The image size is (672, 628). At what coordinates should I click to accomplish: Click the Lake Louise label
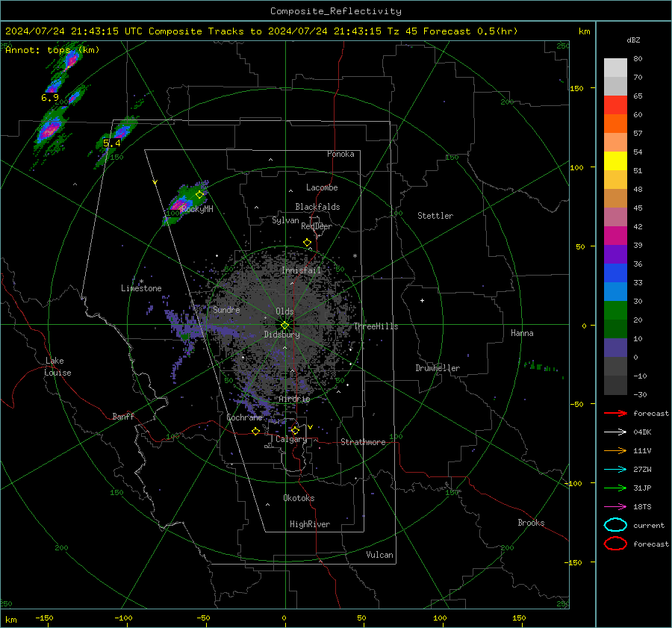click(57, 367)
